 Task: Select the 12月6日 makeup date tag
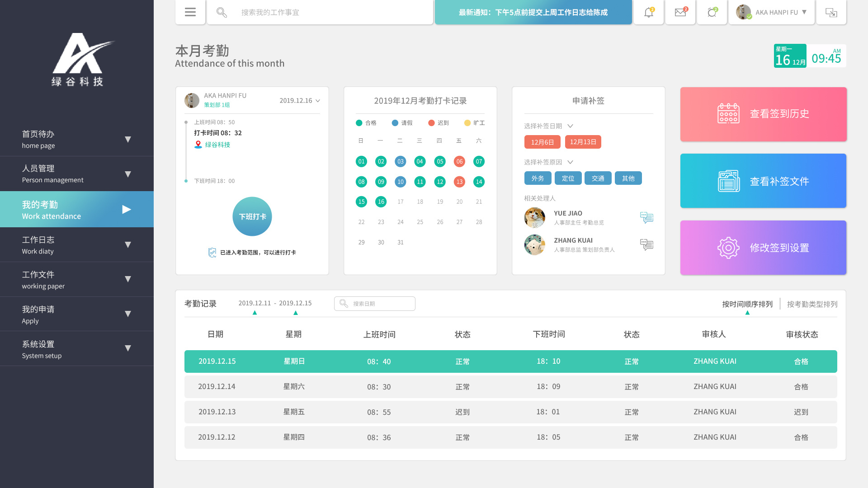542,142
